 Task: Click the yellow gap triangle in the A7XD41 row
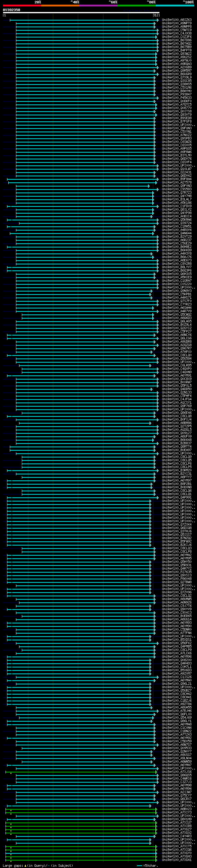tap(11, 861)
